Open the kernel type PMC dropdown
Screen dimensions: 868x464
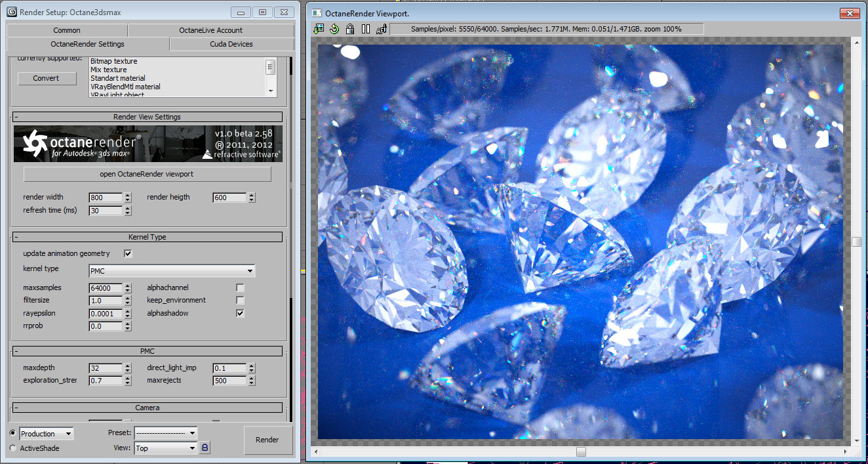172,270
